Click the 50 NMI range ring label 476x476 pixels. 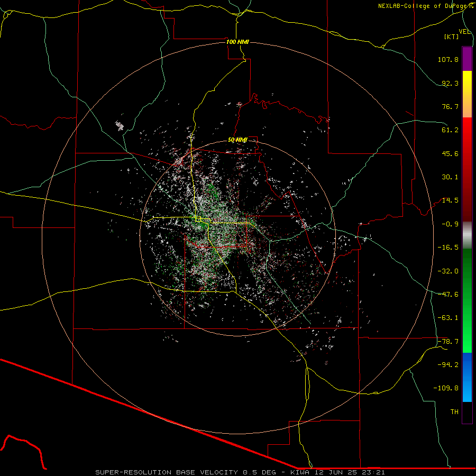[x=237, y=140]
